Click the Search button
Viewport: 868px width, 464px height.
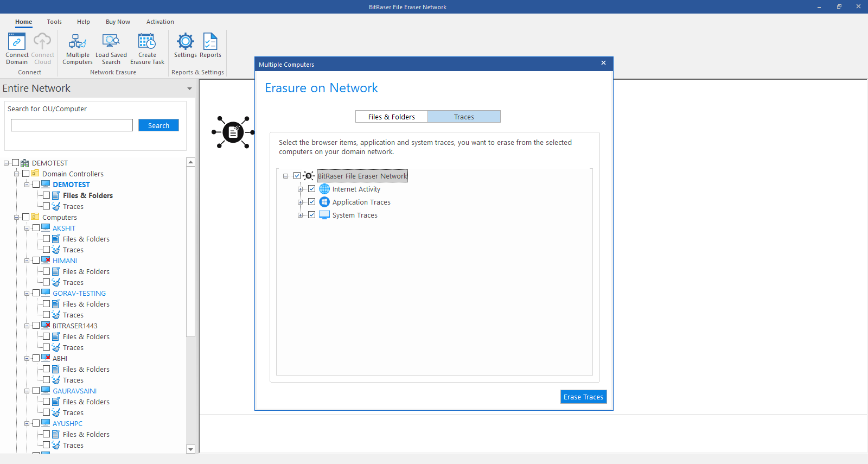158,125
